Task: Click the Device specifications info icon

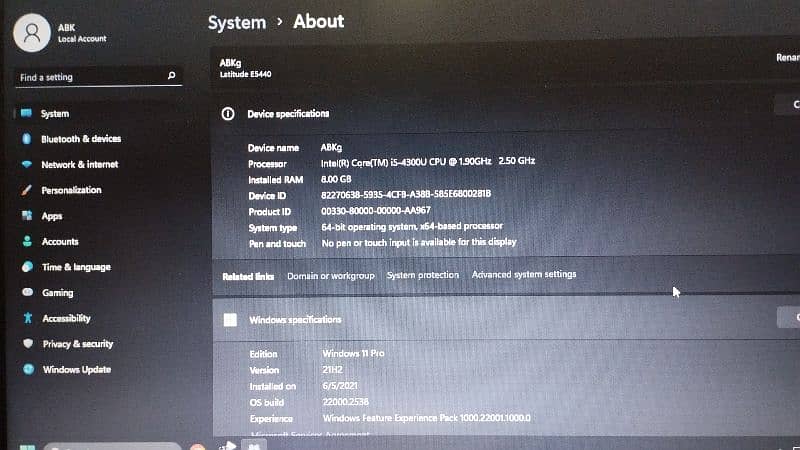Action: click(228, 113)
